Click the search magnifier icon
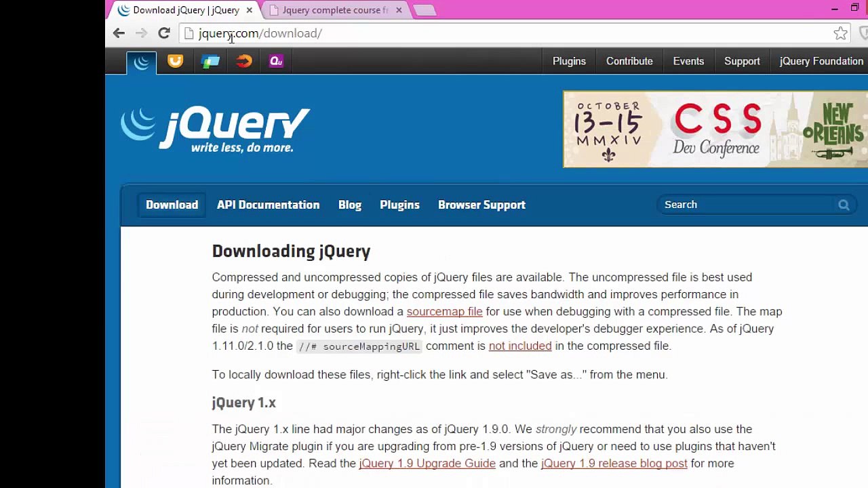868x488 pixels. click(x=844, y=205)
